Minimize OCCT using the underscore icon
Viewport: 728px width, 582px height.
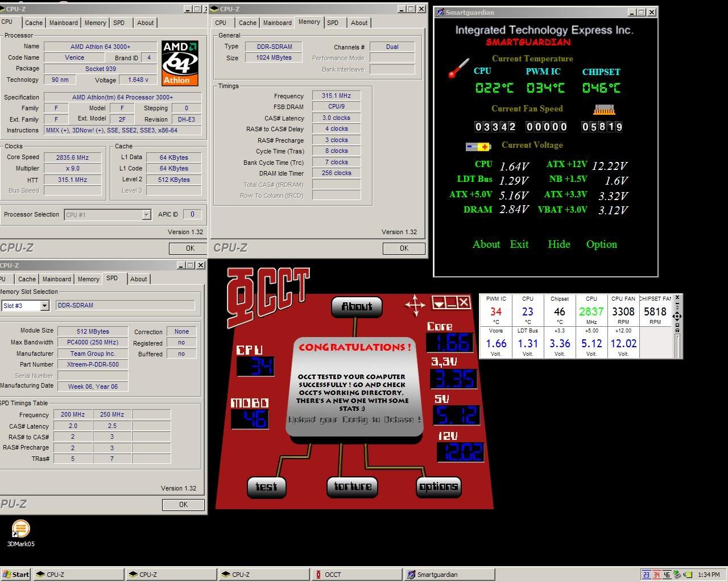tap(452, 302)
